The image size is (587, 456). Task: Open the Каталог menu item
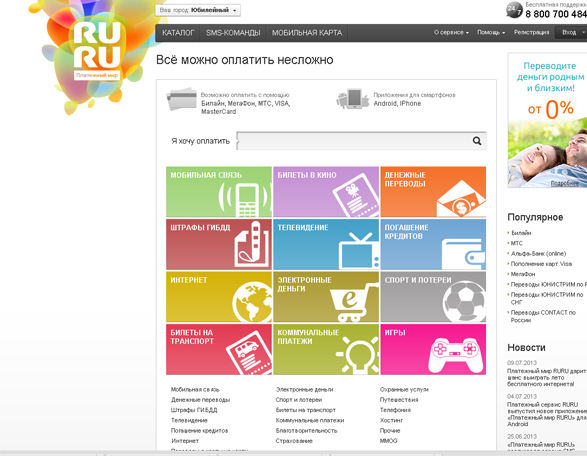(178, 33)
